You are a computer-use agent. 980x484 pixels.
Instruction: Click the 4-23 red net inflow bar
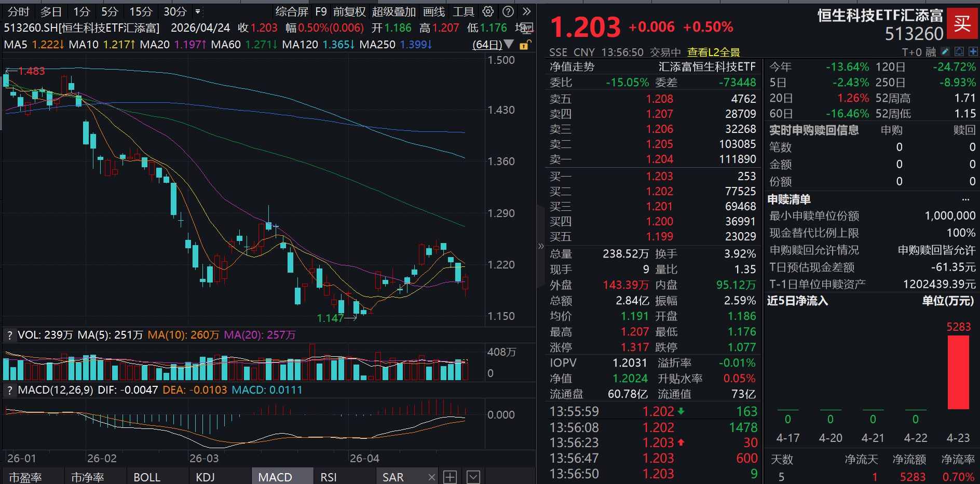coord(958,372)
